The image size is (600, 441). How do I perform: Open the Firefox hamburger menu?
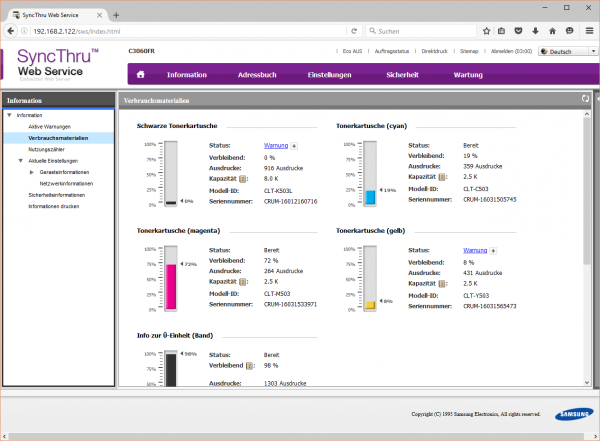pyautogui.click(x=588, y=32)
